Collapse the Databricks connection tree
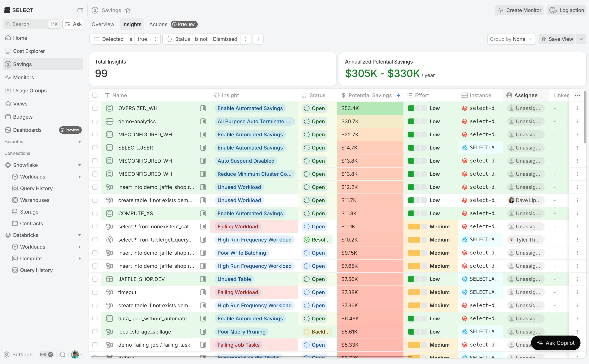Screen dimensions: 589x364 (79, 235)
